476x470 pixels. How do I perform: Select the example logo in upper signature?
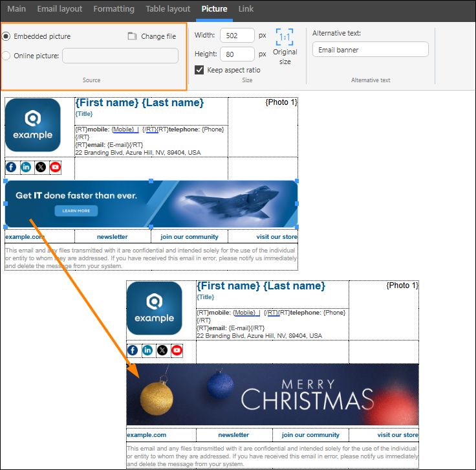[x=33, y=125]
